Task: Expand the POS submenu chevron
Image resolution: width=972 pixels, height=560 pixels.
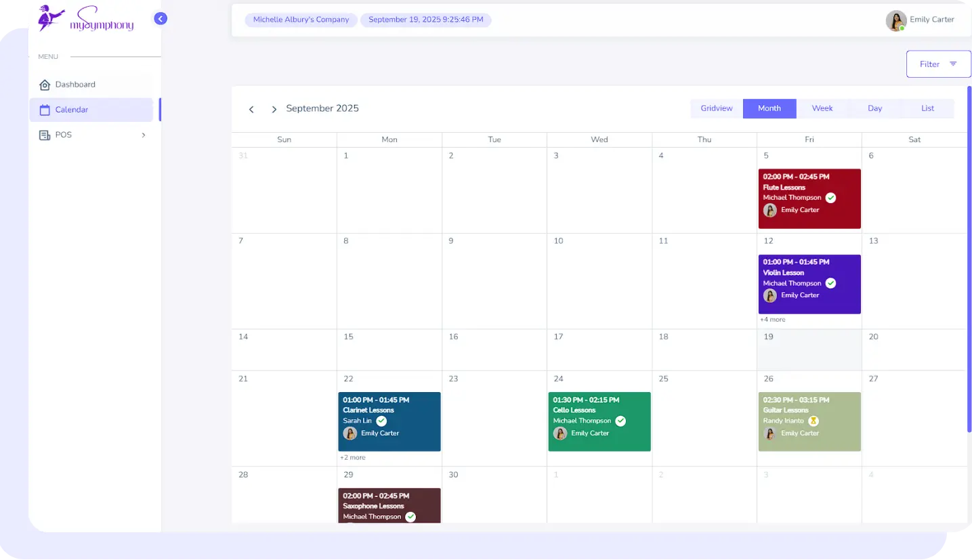Action: click(x=143, y=135)
